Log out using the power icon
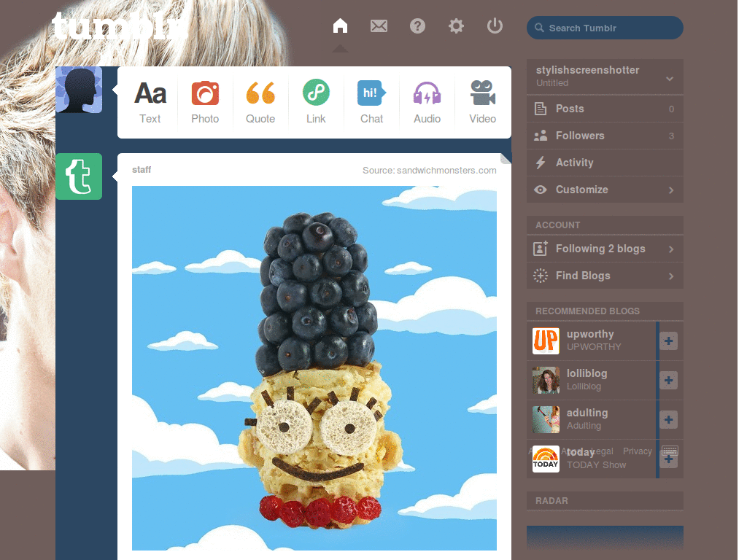The height and width of the screenshot is (560, 747). click(495, 26)
